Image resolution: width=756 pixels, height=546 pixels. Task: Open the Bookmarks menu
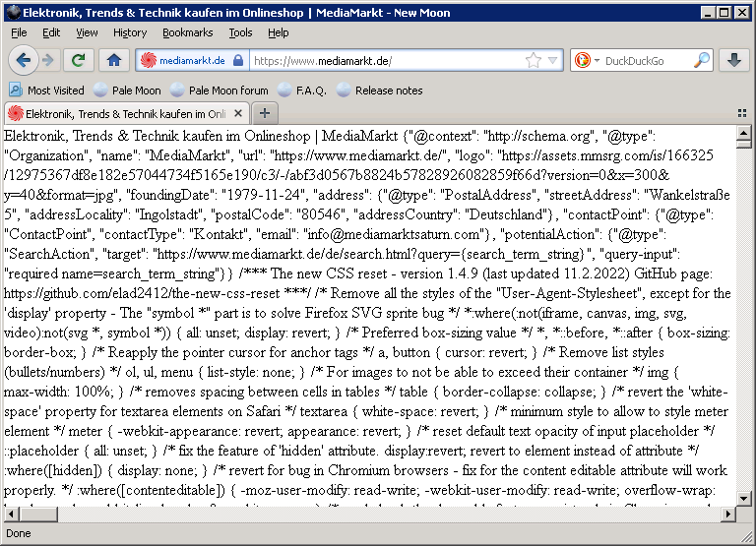coord(188,32)
